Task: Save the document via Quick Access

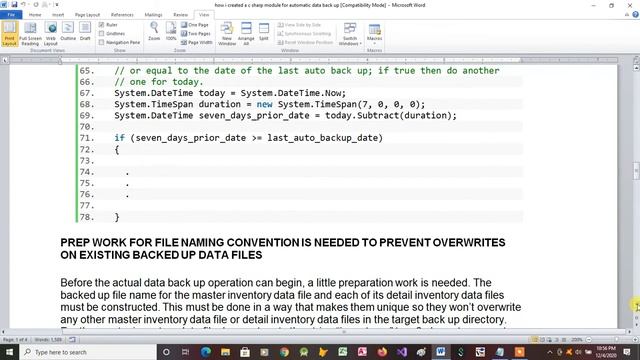Action: [14, 4]
